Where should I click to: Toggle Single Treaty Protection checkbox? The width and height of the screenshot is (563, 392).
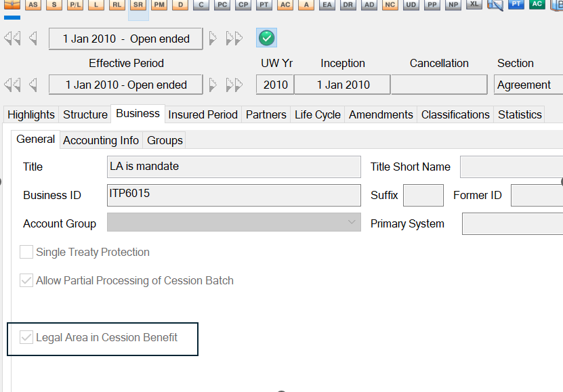click(26, 252)
